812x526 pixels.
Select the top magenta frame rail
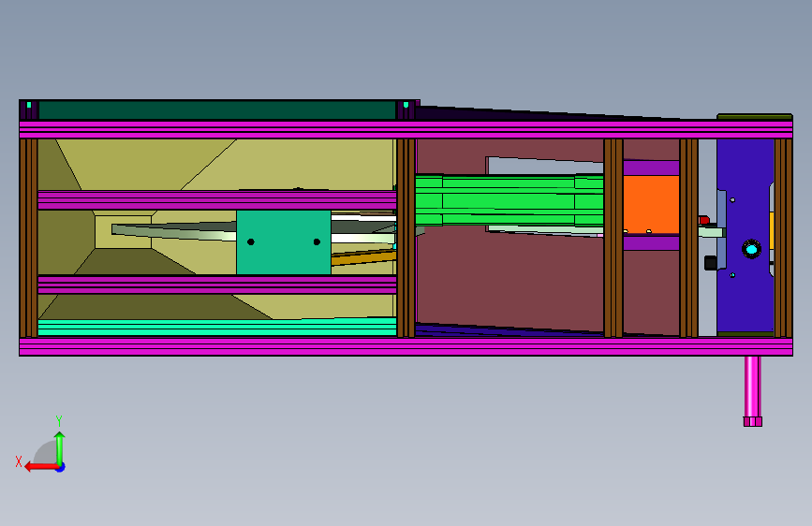[406, 129]
